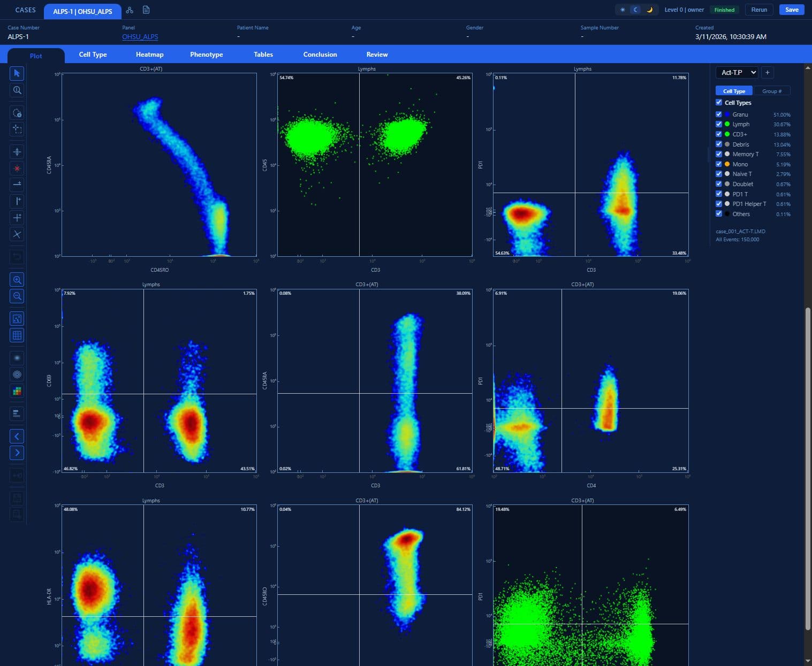
Task: Click the green Lymph color swatch
Action: coord(727,124)
